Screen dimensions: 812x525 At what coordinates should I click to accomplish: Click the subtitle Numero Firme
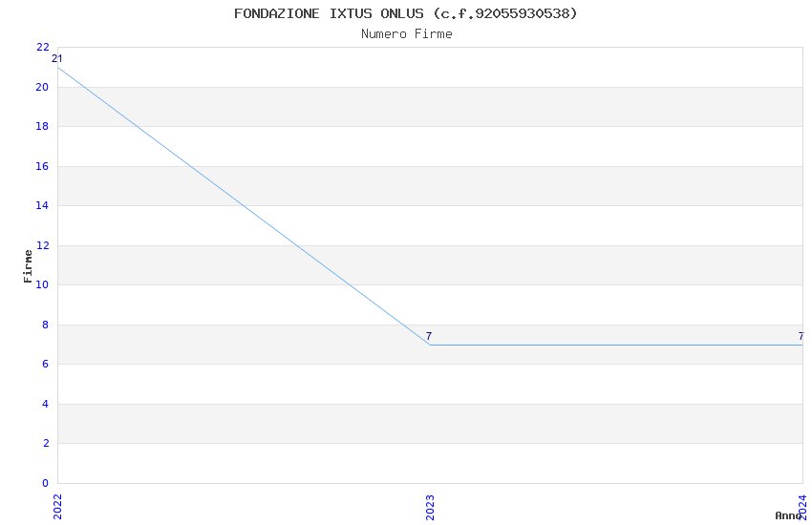pyautogui.click(x=407, y=34)
